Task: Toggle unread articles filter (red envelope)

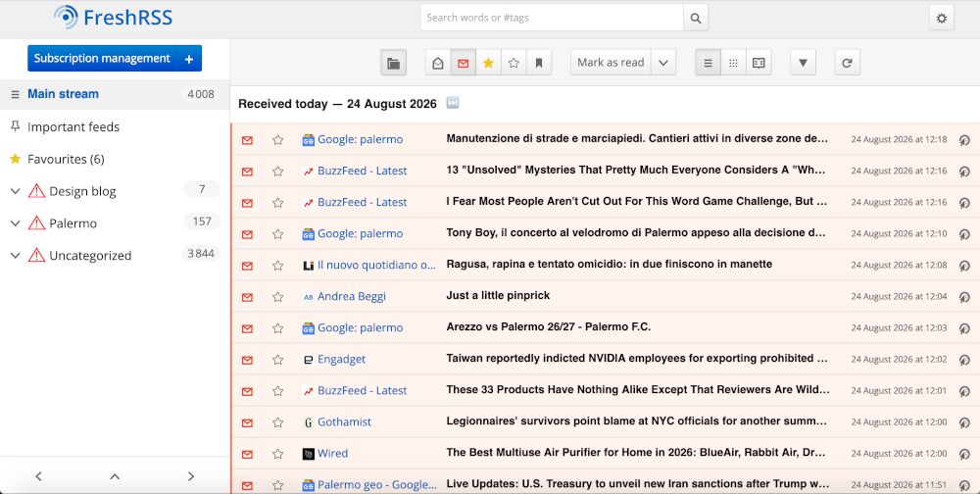Action: coord(464,63)
